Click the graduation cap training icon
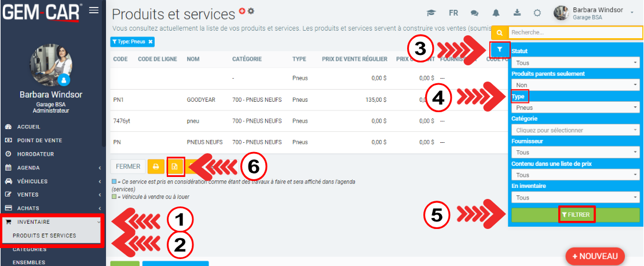Viewport: 644px width, 266px height. (x=431, y=13)
